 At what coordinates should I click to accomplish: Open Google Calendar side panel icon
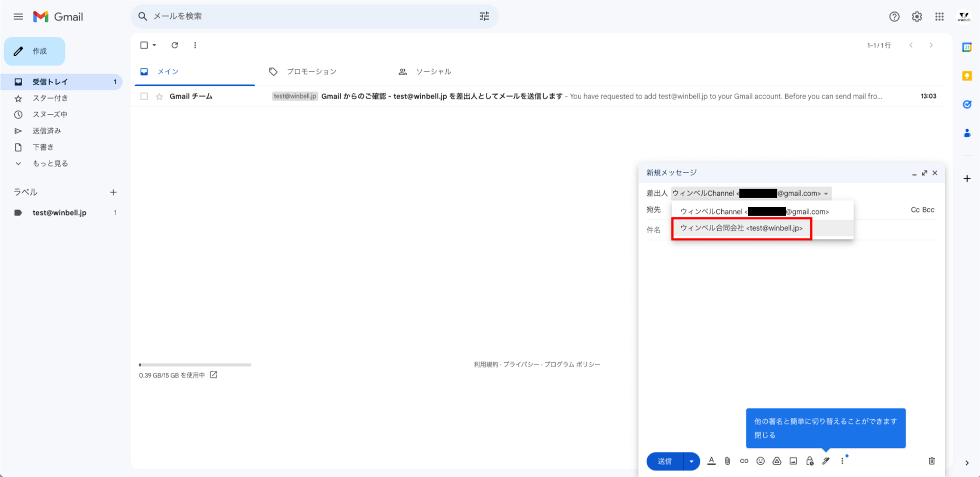point(967,47)
